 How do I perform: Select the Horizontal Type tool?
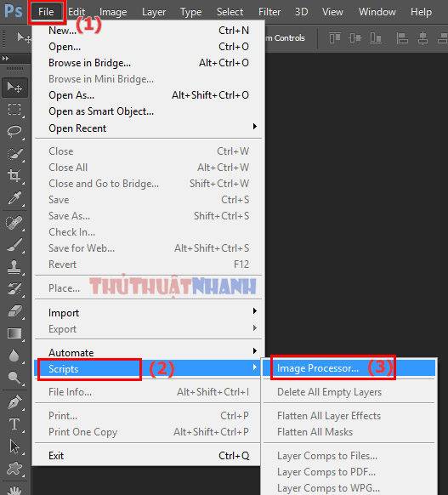tap(14, 424)
